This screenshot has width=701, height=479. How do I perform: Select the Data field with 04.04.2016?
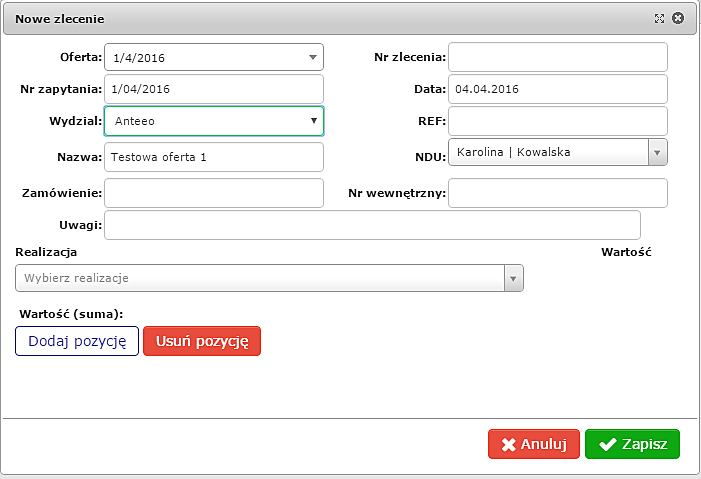coord(557,89)
